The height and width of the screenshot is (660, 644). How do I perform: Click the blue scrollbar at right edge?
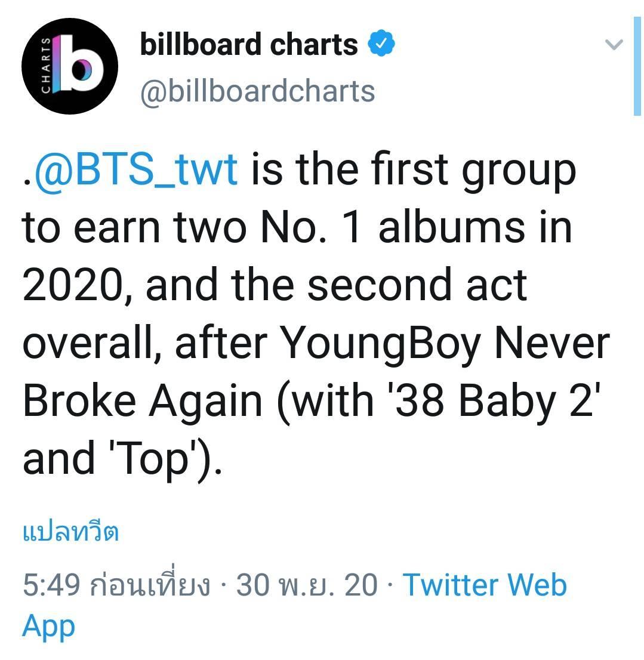click(x=637, y=66)
